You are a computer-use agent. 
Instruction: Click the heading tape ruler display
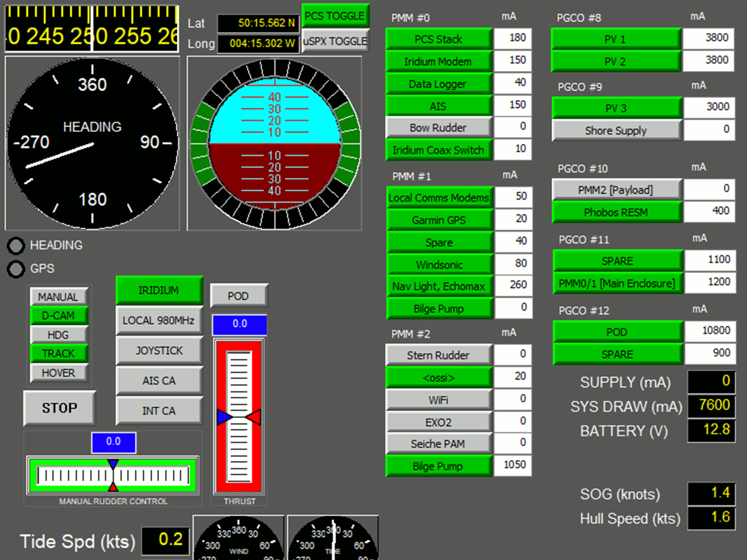click(x=92, y=28)
